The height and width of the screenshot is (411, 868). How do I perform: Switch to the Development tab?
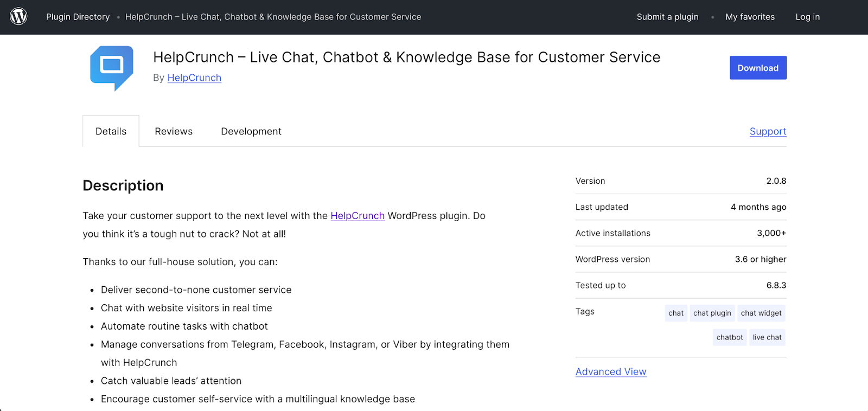251,131
